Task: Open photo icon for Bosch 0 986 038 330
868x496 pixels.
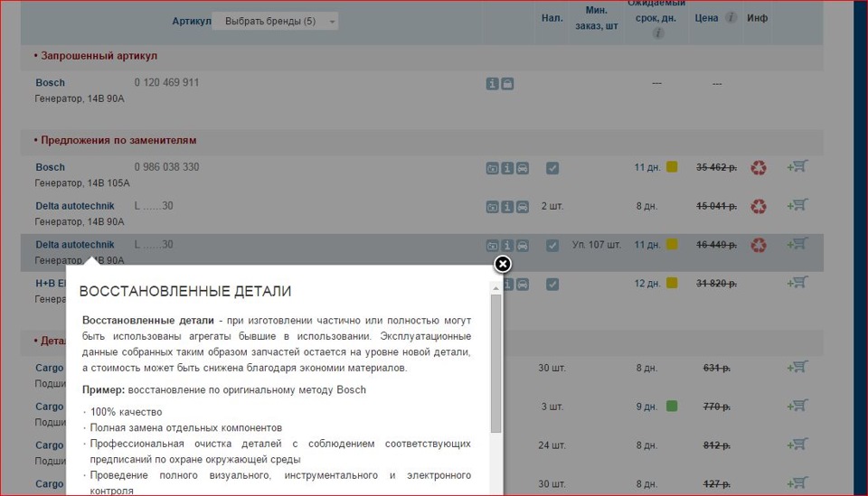Action: [492, 168]
